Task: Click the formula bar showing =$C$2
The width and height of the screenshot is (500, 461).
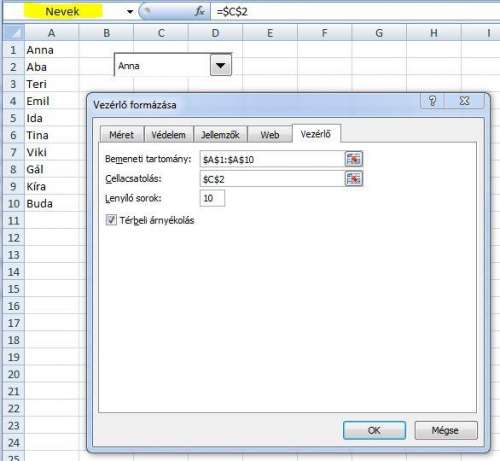Action: [x=355, y=12]
